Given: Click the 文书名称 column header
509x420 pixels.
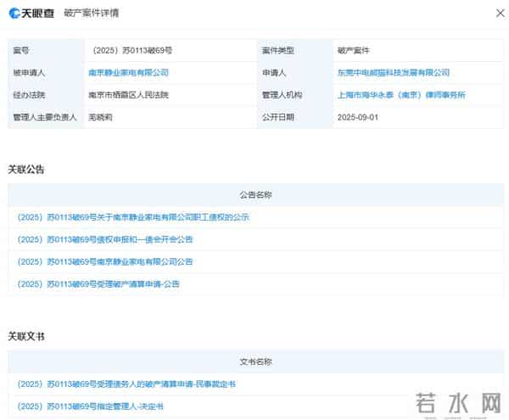Looking at the screenshot, I should point(255,361).
